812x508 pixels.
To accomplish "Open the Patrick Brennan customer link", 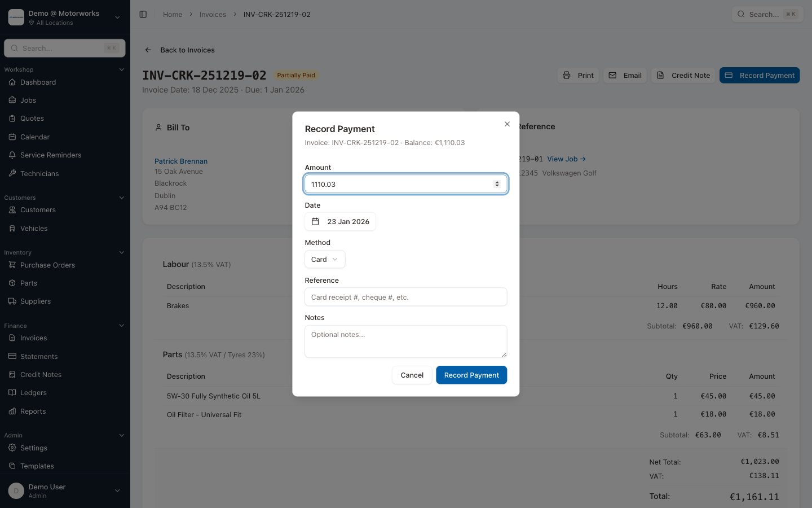I will coord(181,161).
